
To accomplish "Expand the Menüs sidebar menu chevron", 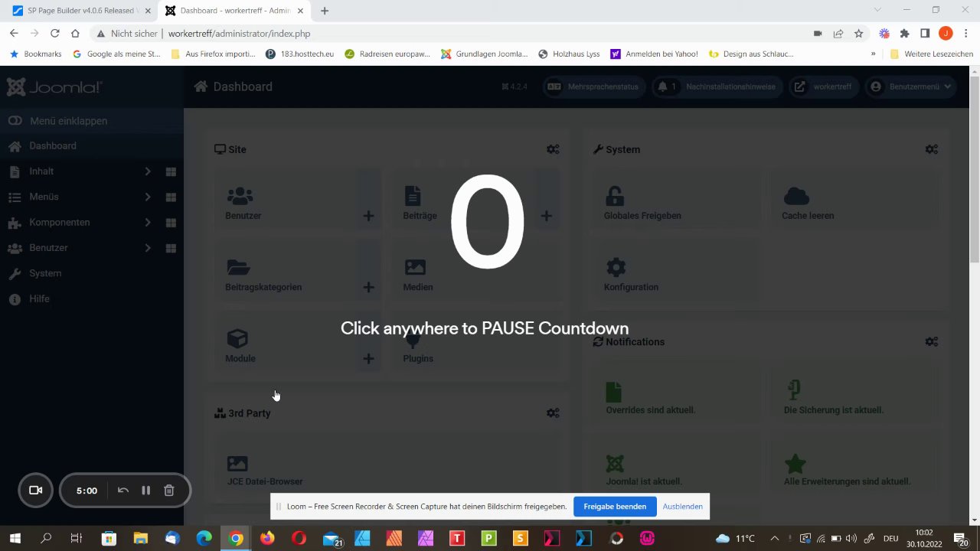I will (x=148, y=197).
